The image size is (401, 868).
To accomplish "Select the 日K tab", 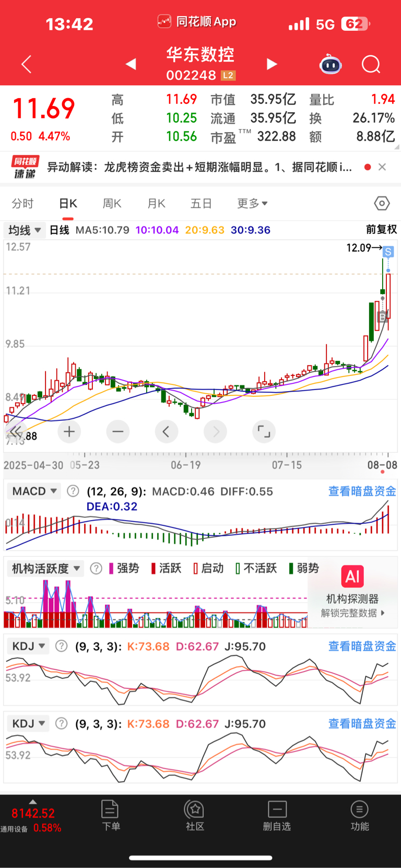I will coord(68,203).
